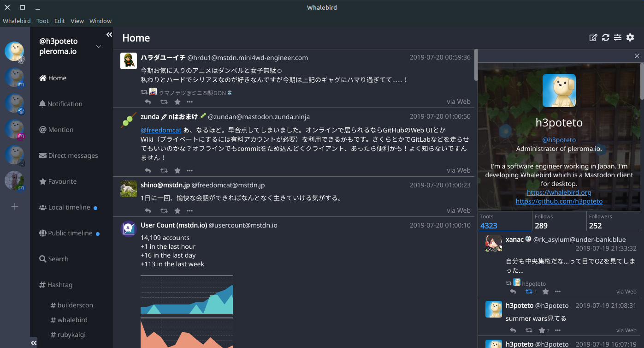Open Hashtag section in sidebar
Viewport: 644px width, 348px height.
(71, 285)
